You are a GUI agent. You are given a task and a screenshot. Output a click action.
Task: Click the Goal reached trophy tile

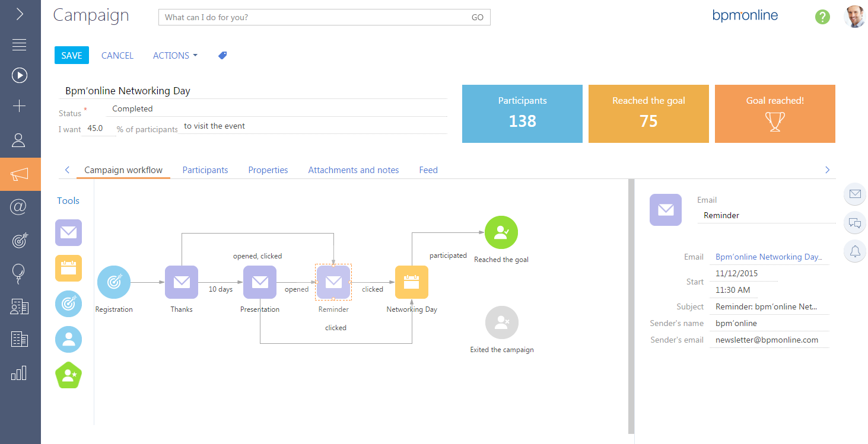775,114
